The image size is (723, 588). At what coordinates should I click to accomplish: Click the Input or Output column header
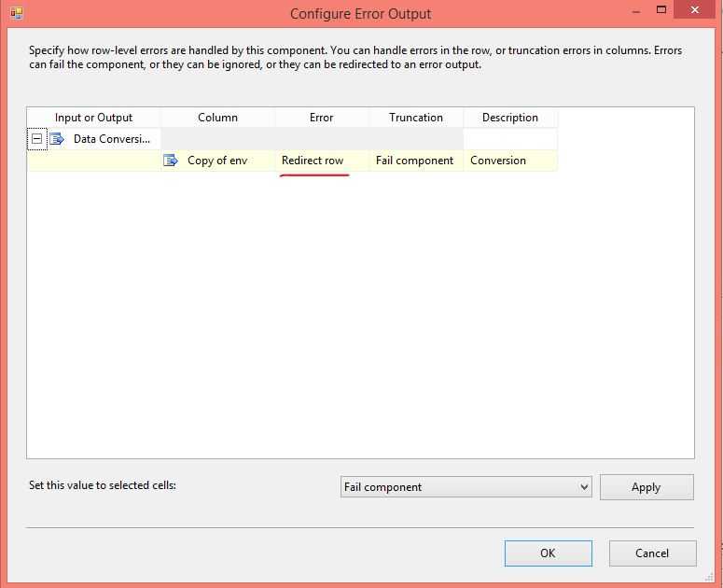[x=93, y=118]
